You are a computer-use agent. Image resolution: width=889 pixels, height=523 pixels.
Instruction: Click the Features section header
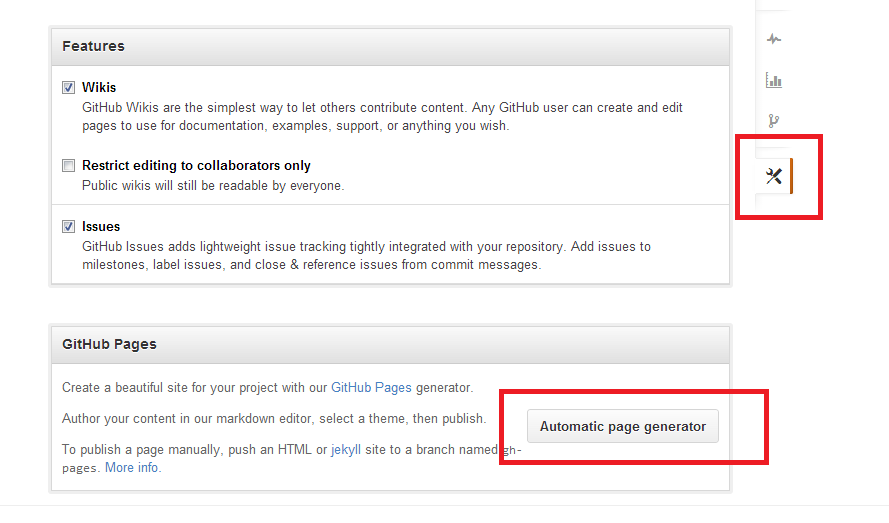(x=93, y=46)
